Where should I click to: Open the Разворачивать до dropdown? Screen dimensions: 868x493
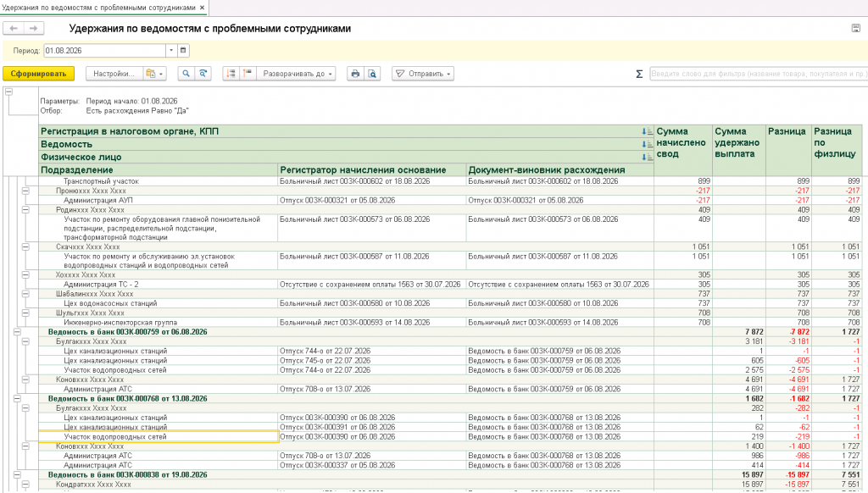297,74
